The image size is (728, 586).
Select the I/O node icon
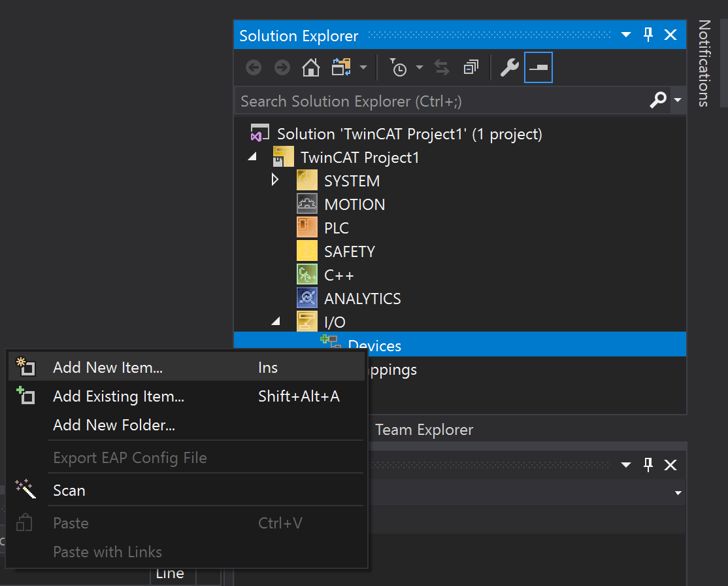[307, 322]
